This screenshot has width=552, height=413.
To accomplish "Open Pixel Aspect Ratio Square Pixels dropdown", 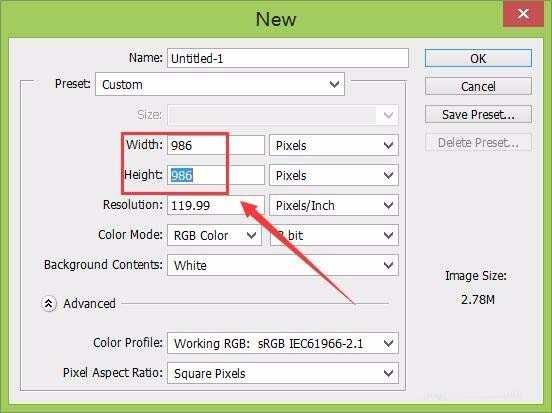I will (x=283, y=373).
